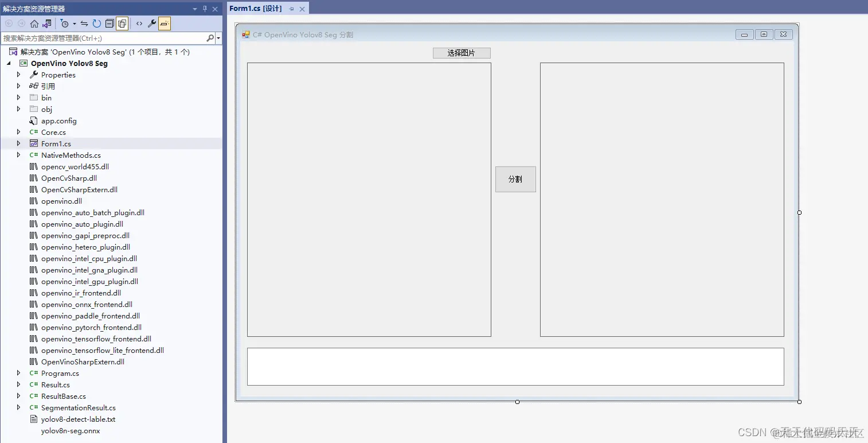Expand SegmentationResult.cs node
Image resolution: width=868 pixels, height=443 pixels.
(x=18, y=407)
